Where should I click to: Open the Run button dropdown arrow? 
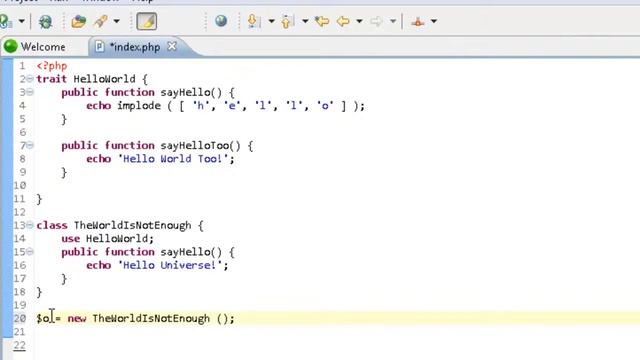point(22,21)
